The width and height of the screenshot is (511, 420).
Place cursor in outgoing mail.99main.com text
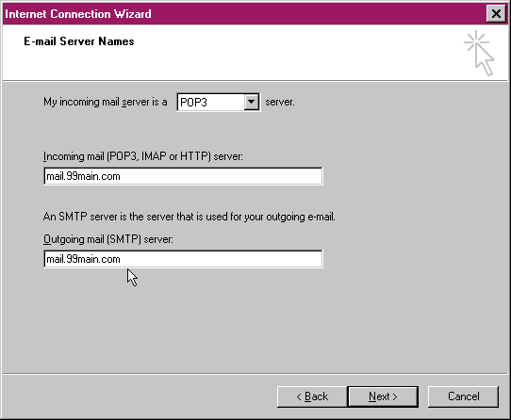(83, 259)
